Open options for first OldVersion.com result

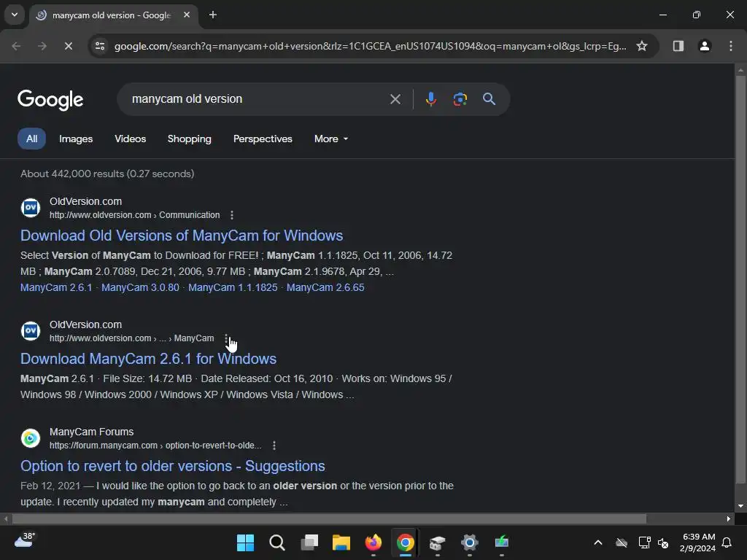232,215
